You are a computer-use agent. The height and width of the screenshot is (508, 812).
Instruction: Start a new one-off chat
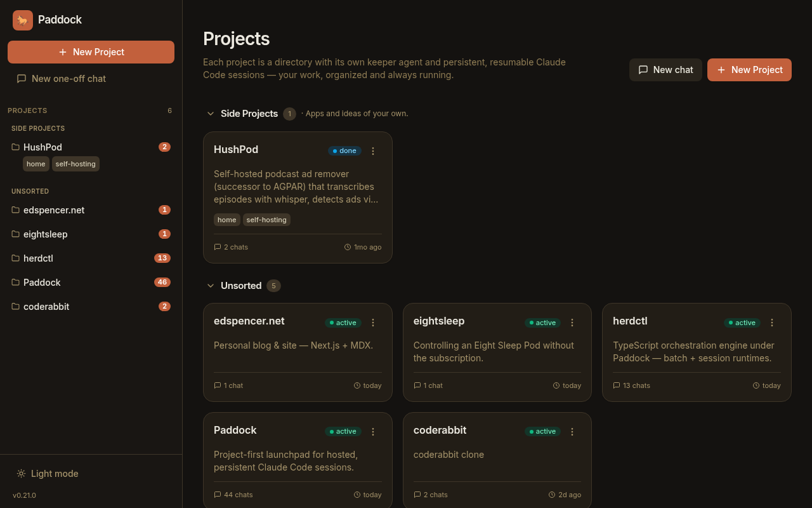click(x=91, y=79)
